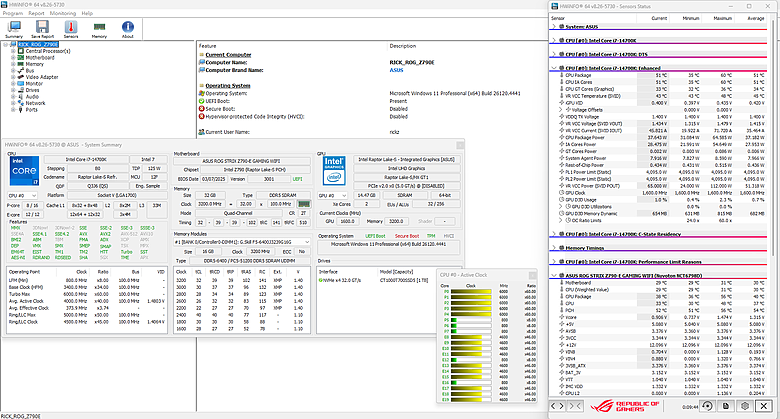The width and height of the screenshot is (780, 419).
Task: Open Sensors via the thermometer icon
Action: click(x=71, y=29)
